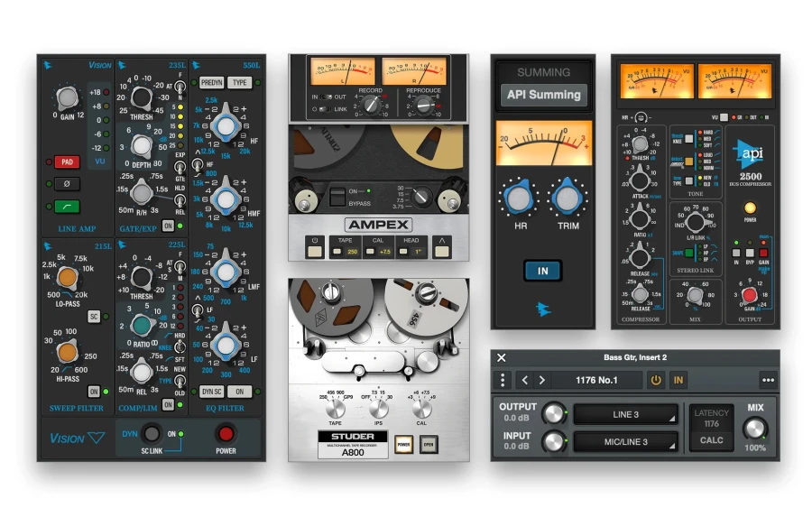Flip the KNEE HRD/SFT switch

pos(180,347)
